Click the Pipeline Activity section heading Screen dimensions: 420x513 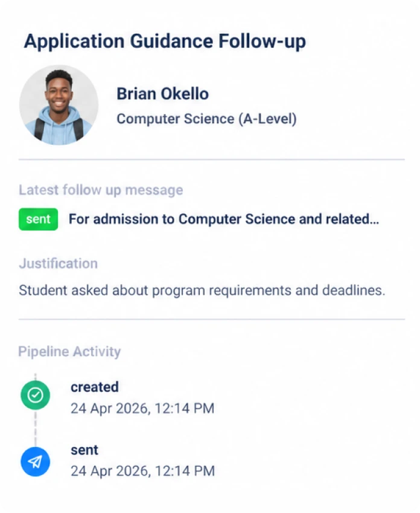point(69,351)
